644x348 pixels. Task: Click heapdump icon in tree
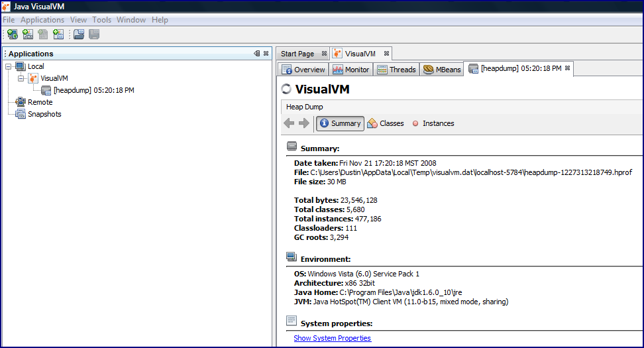46,90
